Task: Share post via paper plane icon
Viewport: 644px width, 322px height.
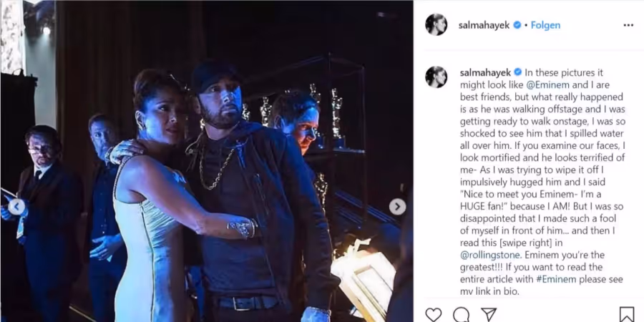Action: [489, 315]
